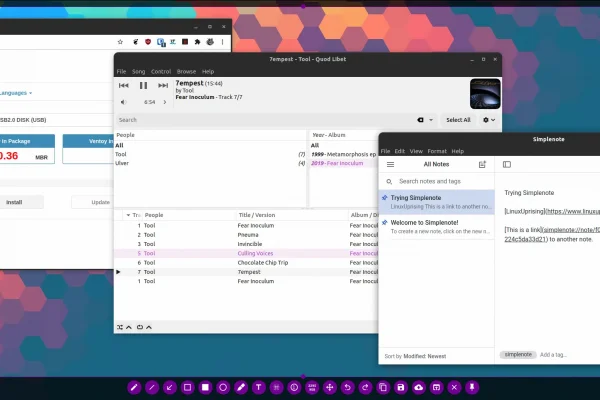Expand the Languages dropdown in Ventoy window

click(x=16, y=93)
